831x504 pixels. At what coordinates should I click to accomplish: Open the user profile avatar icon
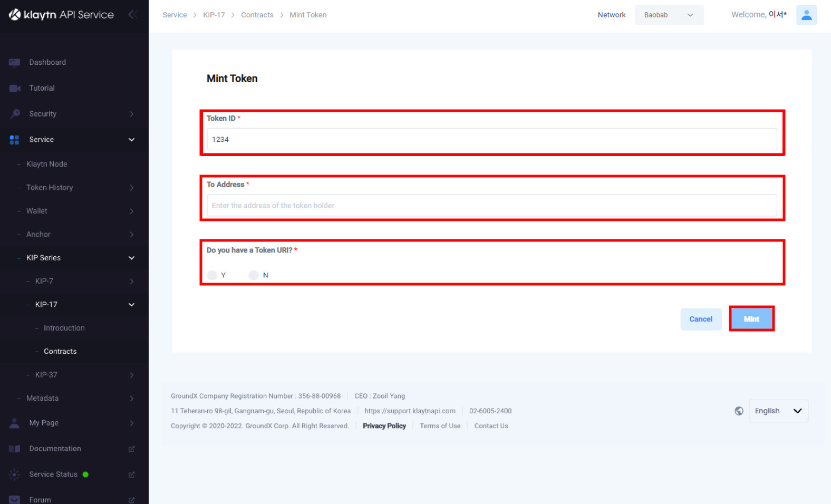[x=806, y=15]
